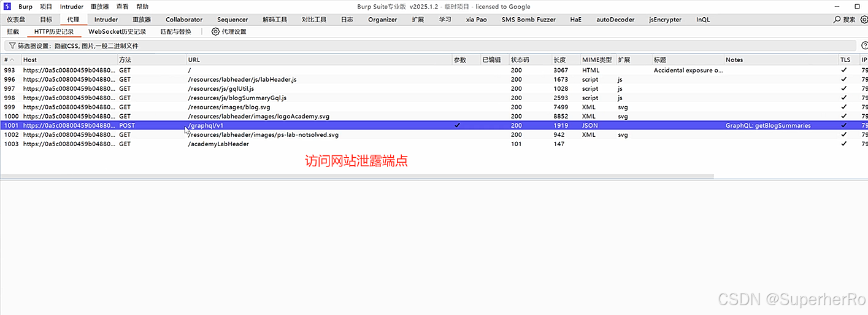
Task: Open the autoDecoder tab
Action: click(615, 20)
